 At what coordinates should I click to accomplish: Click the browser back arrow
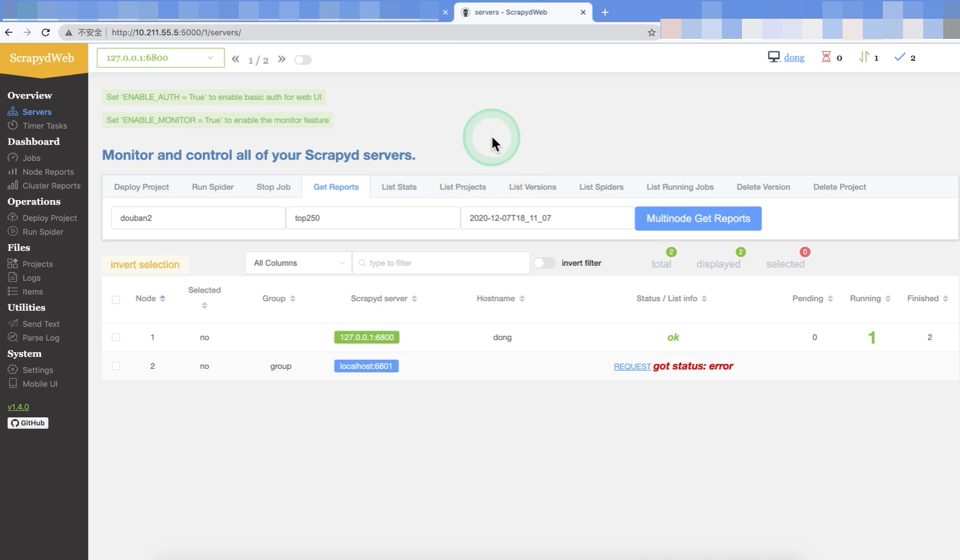click(9, 32)
